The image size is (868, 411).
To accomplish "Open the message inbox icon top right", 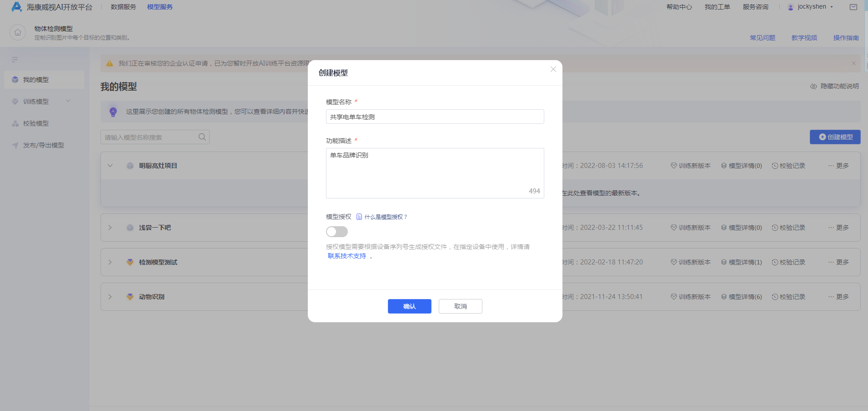I will pos(854,7).
